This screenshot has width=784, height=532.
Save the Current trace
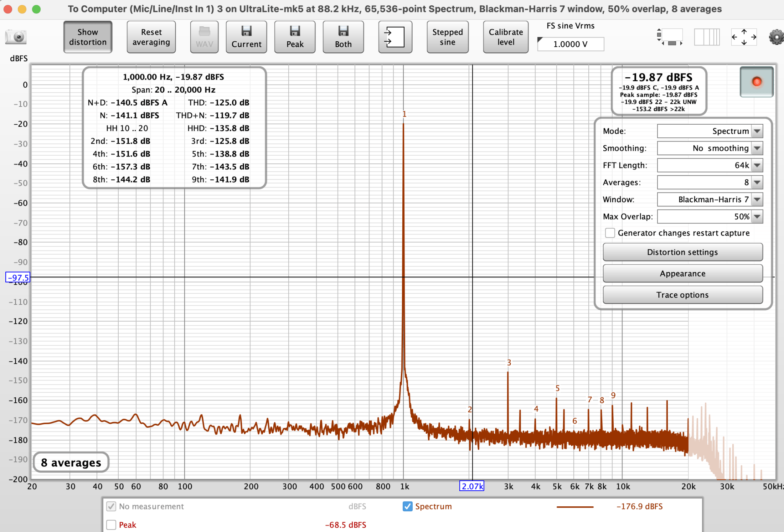(x=246, y=37)
